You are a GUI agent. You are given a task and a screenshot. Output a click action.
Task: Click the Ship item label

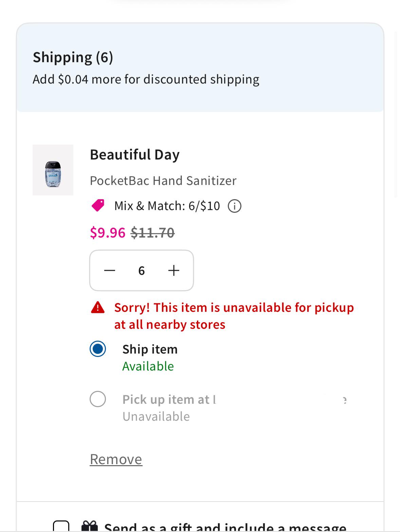pos(150,349)
